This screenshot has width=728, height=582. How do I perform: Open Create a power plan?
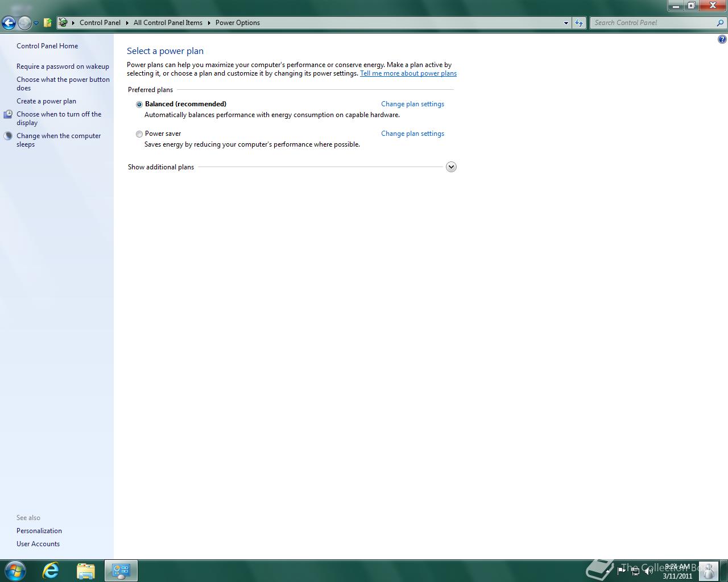point(46,101)
